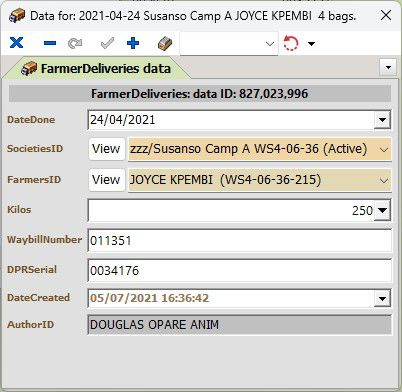Expand the SocietiesID dropdown list
Viewport: 402px width, 392px height.
coord(384,149)
